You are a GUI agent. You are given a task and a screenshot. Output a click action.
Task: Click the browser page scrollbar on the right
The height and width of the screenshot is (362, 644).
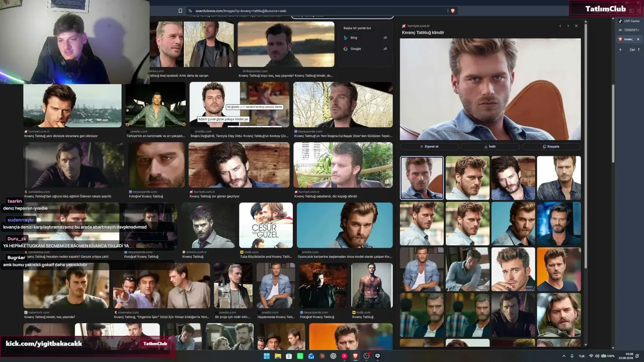pos(613,123)
